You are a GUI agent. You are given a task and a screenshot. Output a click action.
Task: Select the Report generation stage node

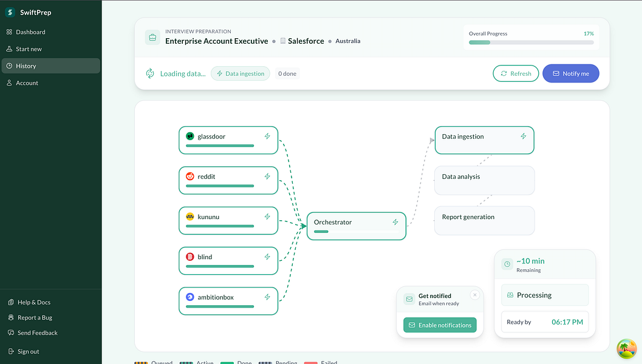point(484,221)
